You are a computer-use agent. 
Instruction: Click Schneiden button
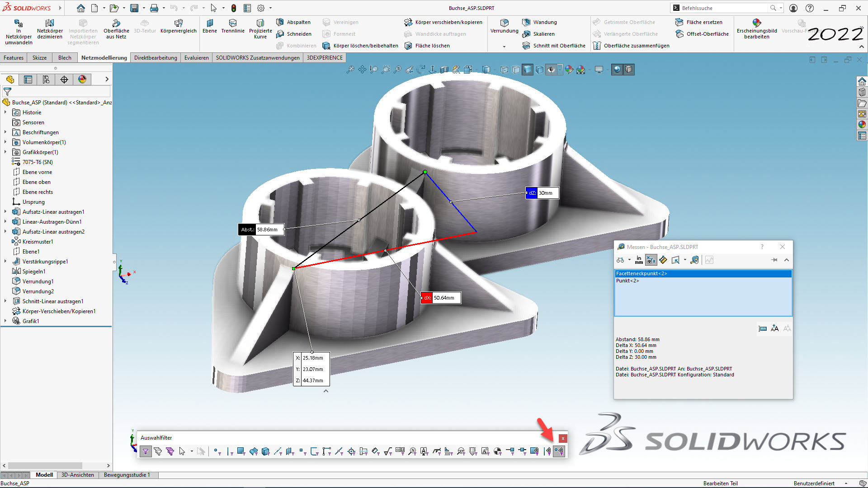294,34
